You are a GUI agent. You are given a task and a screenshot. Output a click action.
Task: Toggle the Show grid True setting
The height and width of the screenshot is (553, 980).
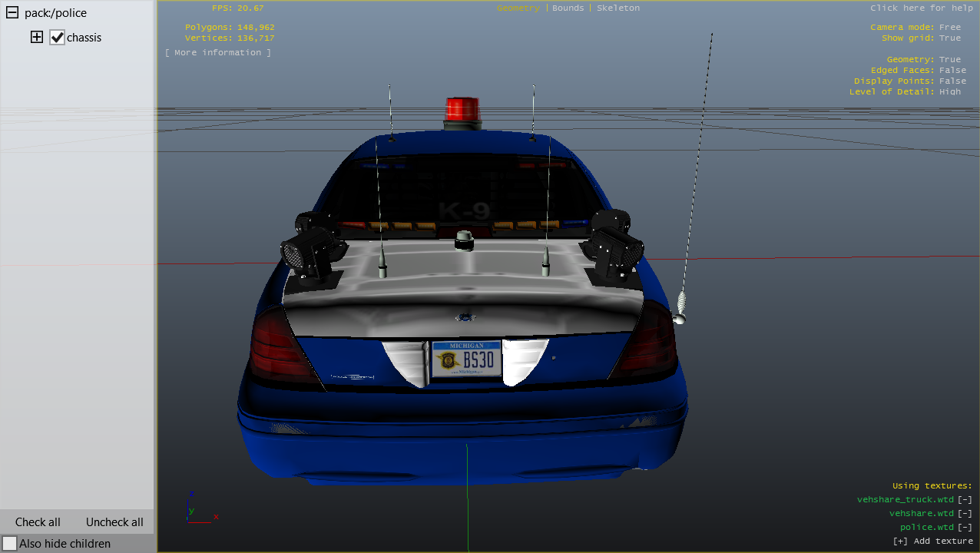pyautogui.click(x=949, y=38)
